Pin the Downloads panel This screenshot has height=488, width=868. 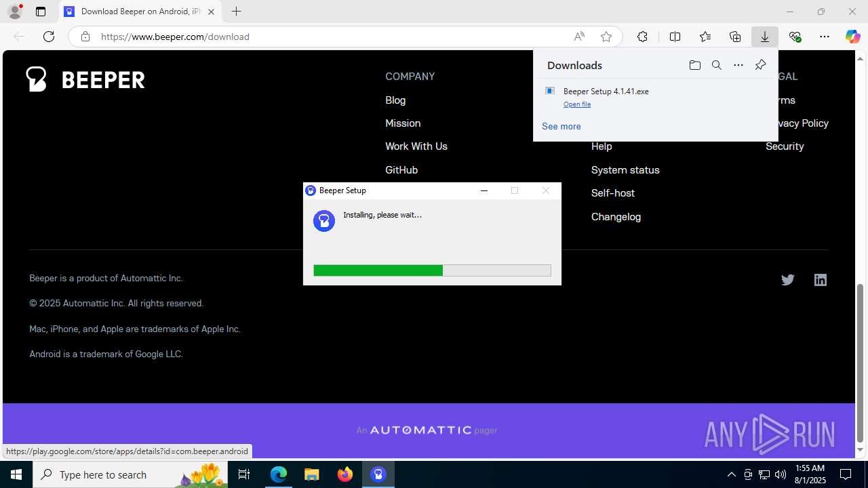click(760, 65)
